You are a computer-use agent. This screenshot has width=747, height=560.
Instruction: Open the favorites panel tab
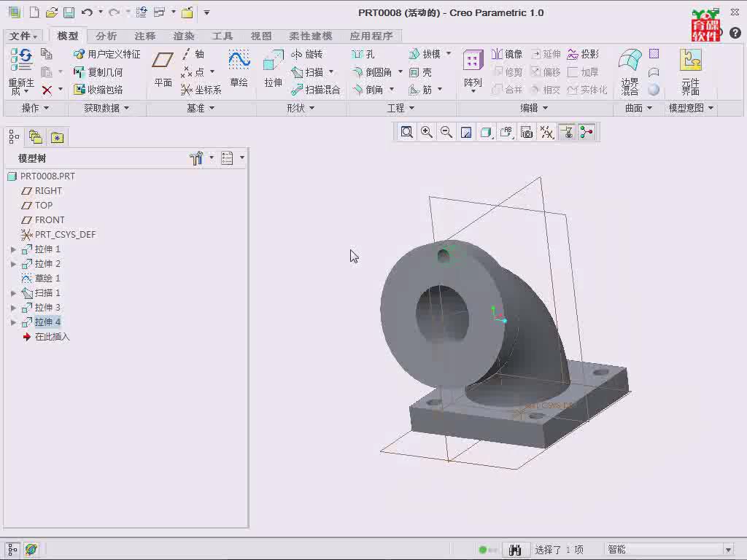[x=57, y=138]
